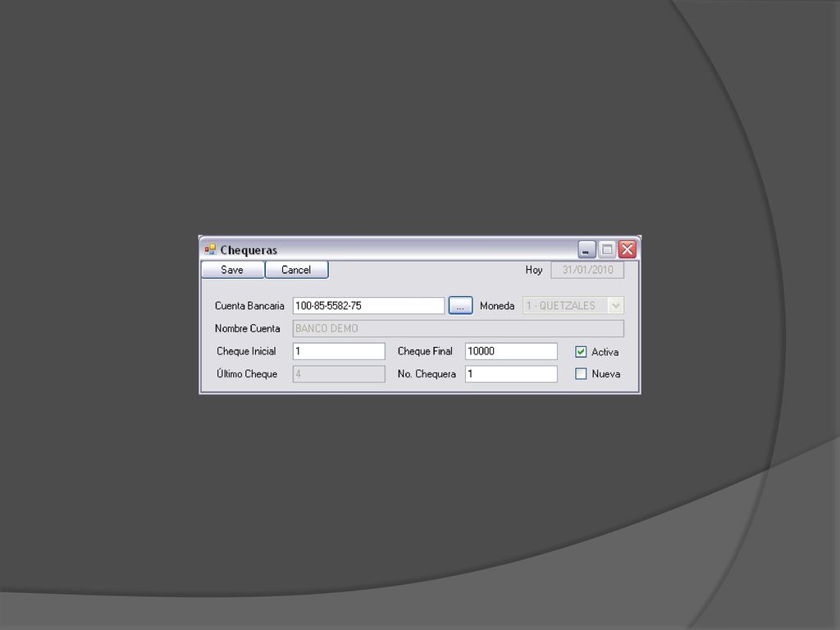Click the Hoy label
The height and width of the screenshot is (630, 840).
point(533,270)
